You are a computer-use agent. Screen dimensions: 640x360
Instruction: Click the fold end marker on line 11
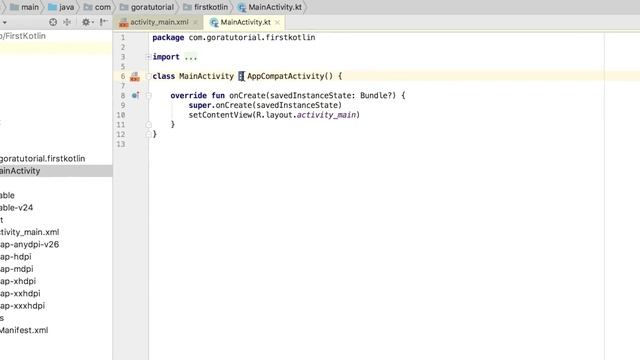[149, 124]
